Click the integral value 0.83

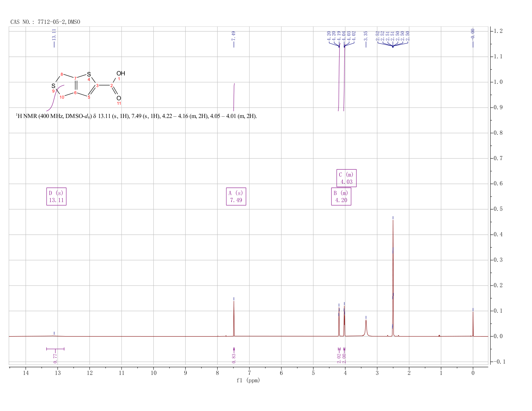pyautogui.click(x=234, y=358)
